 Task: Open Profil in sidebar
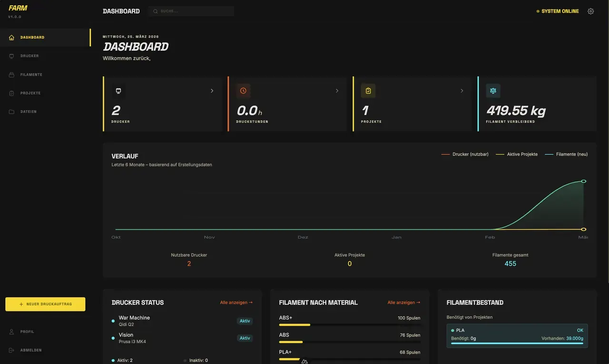click(x=45, y=332)
